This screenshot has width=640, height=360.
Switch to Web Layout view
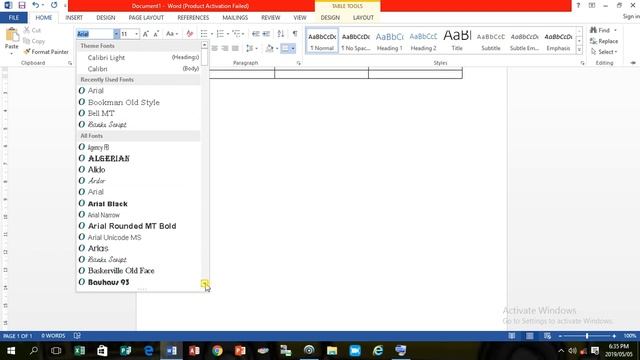[547, 336]
